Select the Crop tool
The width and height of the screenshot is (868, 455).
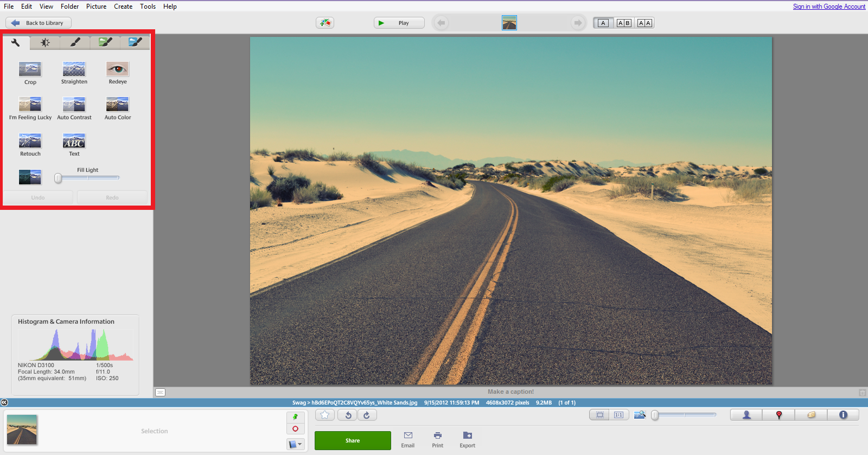pyautogui.click(x=30, y=69)
